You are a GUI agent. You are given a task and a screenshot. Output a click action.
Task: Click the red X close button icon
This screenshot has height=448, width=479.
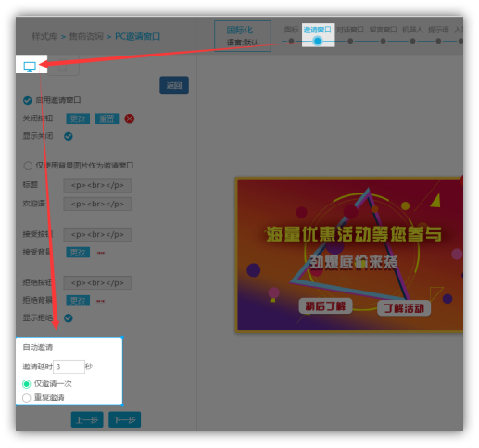pos(130,118)
